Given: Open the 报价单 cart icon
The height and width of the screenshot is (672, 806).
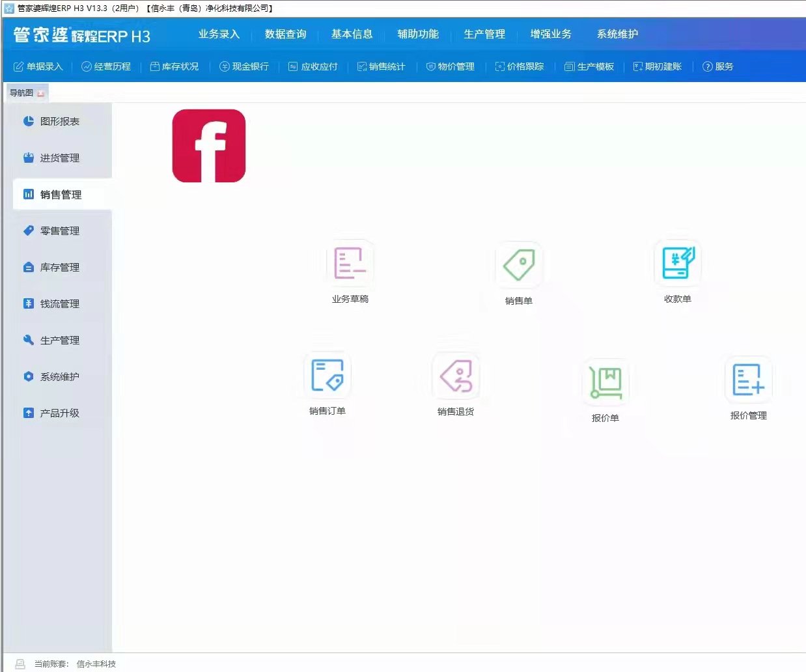Looking at the screenshot, I should [x=605, y=382].
